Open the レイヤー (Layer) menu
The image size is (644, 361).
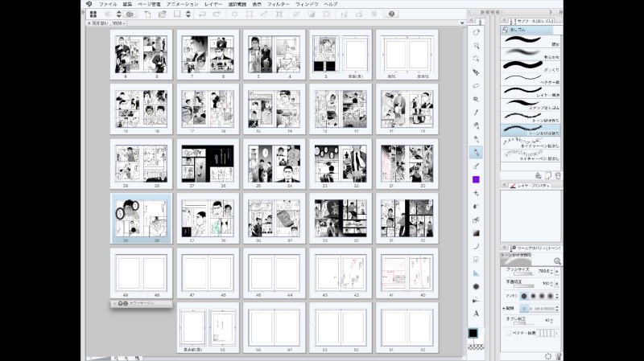[213, 4]
